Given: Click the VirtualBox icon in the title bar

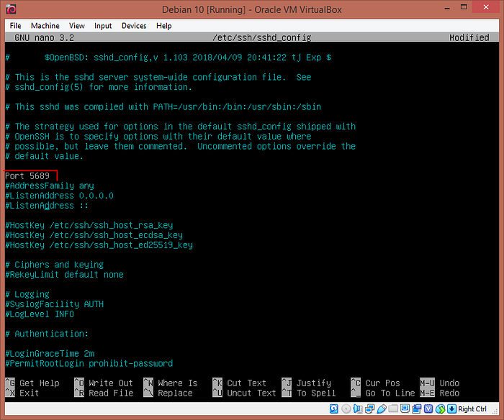Looking at the screenshot, I should click(x=11, y=9).
